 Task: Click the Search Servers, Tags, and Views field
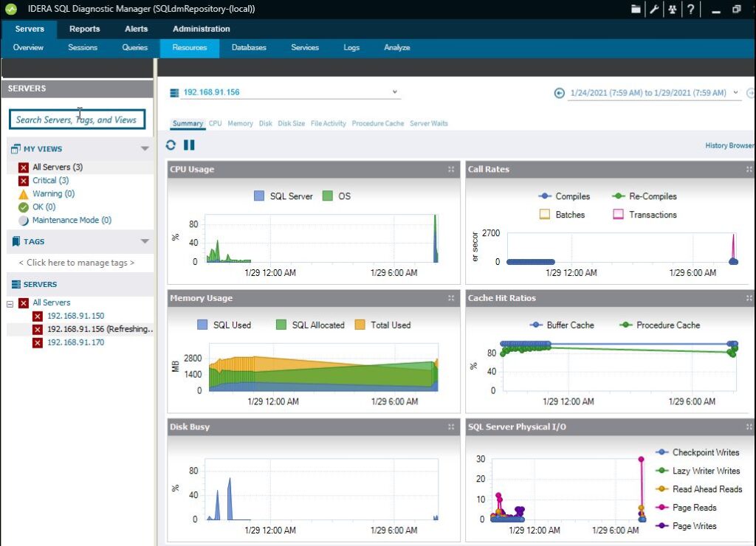[77, 120]
